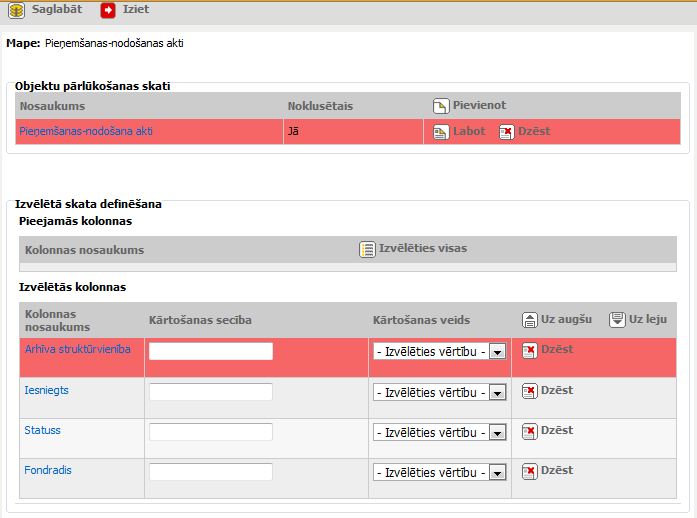Image resolution: width=697 pixels, height=518 pixels.
Task: Click the Pievienot add icon
Action: [x=441, y=106]
